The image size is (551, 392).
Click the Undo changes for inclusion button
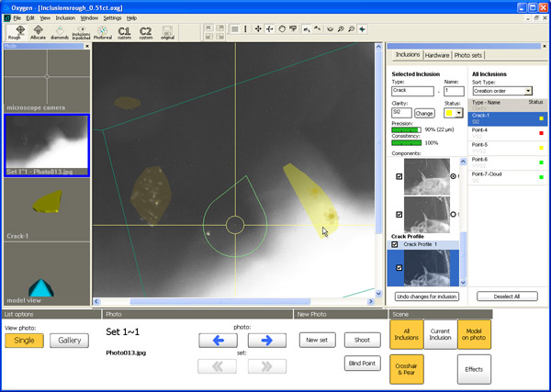(427, 297)
